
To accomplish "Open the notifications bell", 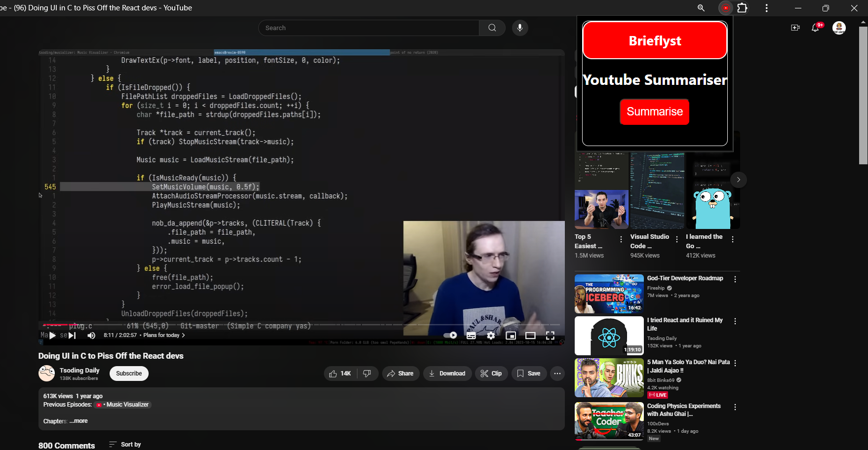I will 815,28.
